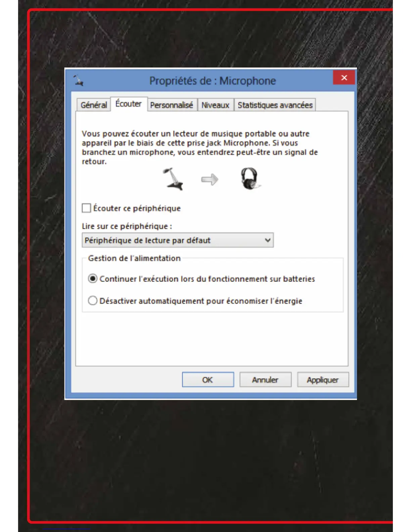Close the Propriétés de Microphone dialog
411x532 pixels.
pos(344,78)
